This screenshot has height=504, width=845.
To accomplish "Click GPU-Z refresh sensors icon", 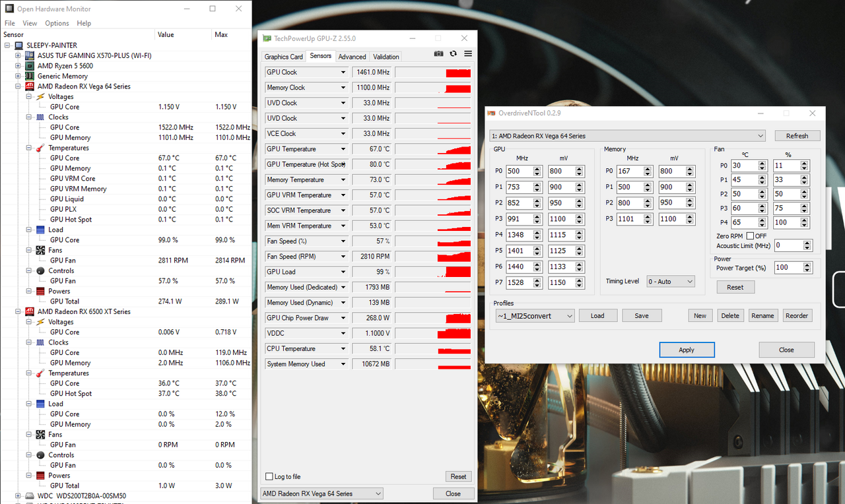I will 453,54.
